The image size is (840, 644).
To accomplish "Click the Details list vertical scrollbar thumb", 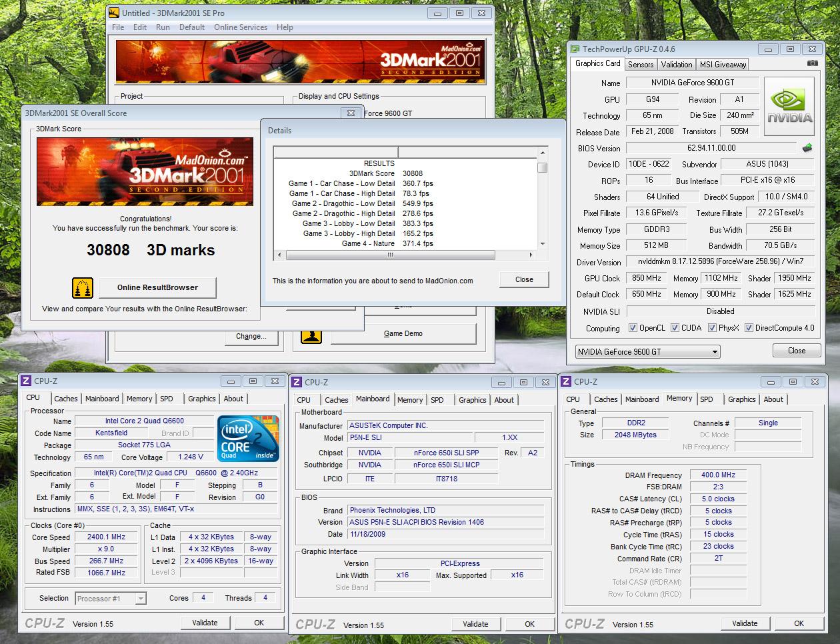I will [x=543, y=167].
